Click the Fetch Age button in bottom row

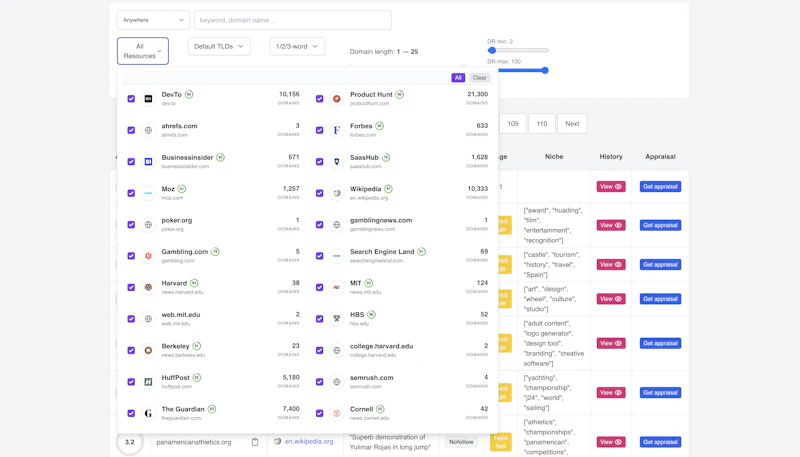[501, 442]
